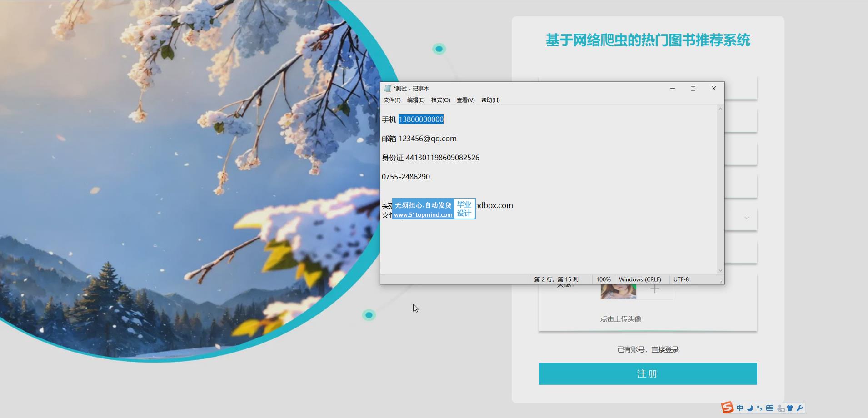Screen dimensions: 868x418
Task: Click the uploaded avatar thumbnail
Action: tap(618, 291)
